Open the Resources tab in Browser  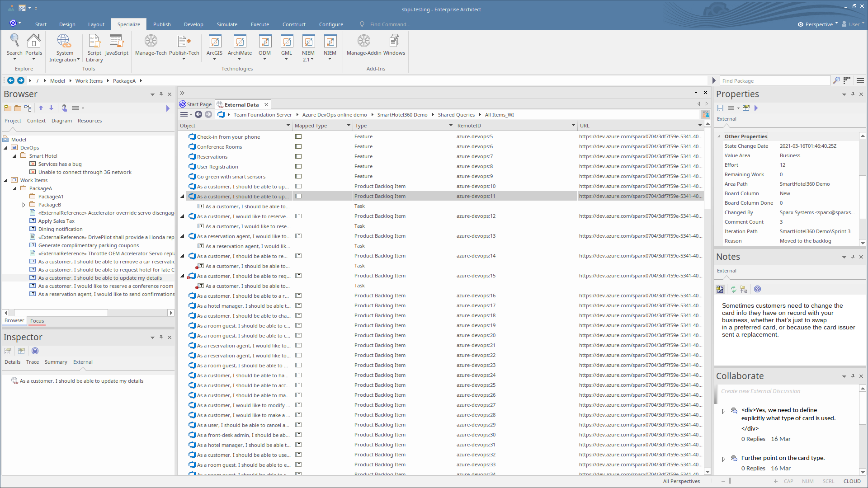(x=90, y=121)
